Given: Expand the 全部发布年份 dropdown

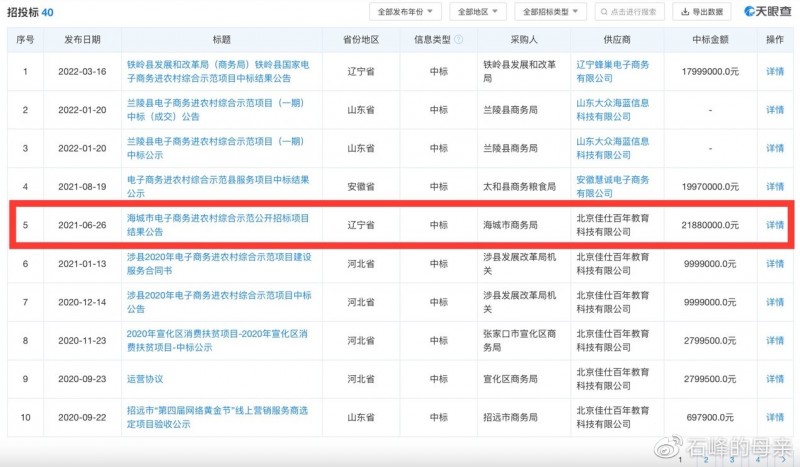Looking at the screenshot, I should 405,12.
